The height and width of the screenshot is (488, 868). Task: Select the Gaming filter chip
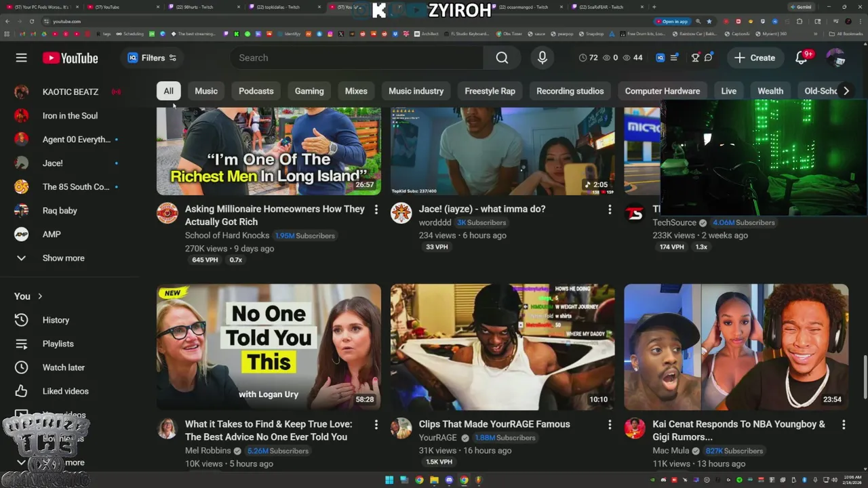click(x=309, y=91)
